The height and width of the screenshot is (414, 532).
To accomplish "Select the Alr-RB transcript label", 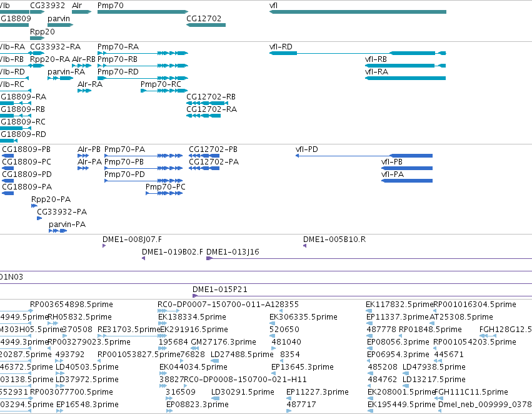I will coord(84,59).
